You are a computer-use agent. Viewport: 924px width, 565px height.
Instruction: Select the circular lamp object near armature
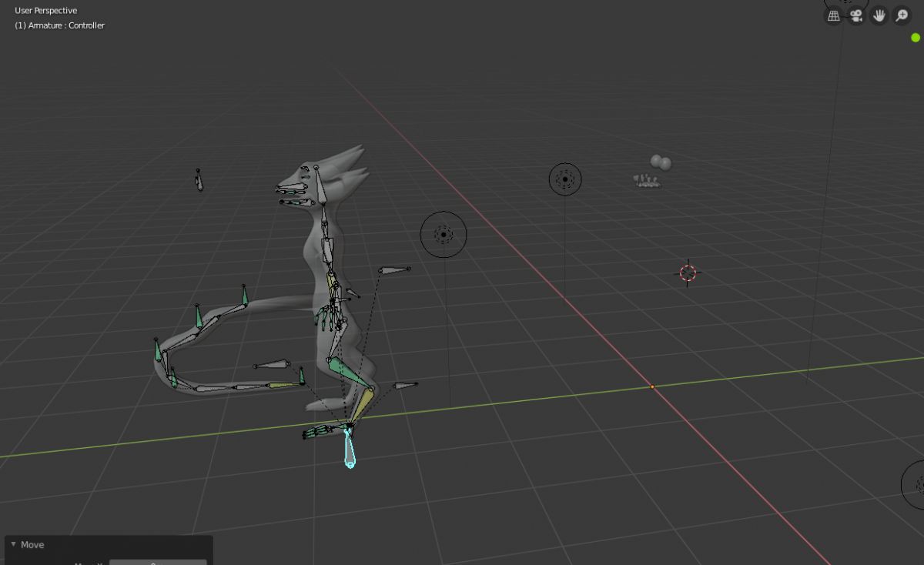point(444,234)
